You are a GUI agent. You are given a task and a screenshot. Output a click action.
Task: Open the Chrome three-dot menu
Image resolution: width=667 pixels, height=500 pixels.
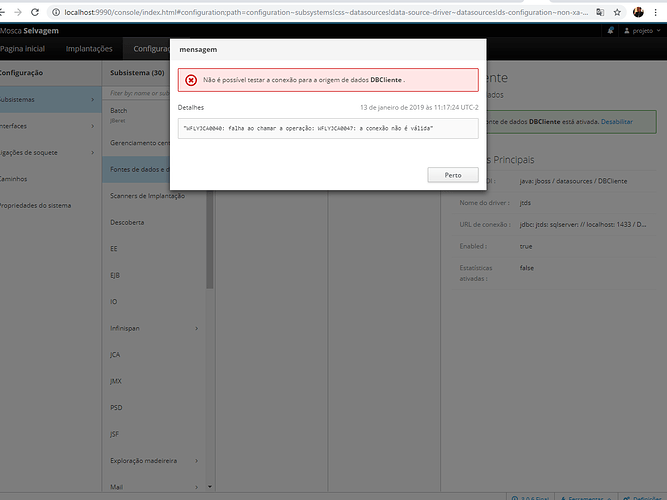656,12
